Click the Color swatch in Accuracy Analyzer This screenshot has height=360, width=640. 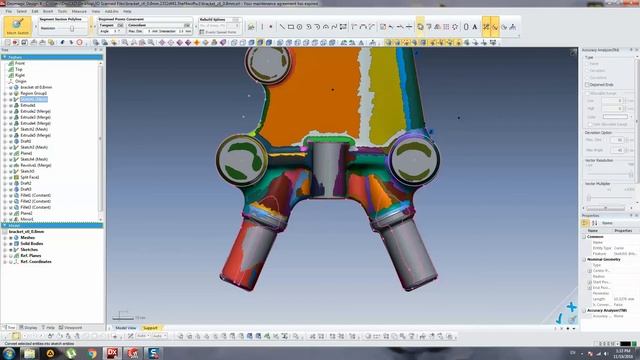click(x=615, y=117)
